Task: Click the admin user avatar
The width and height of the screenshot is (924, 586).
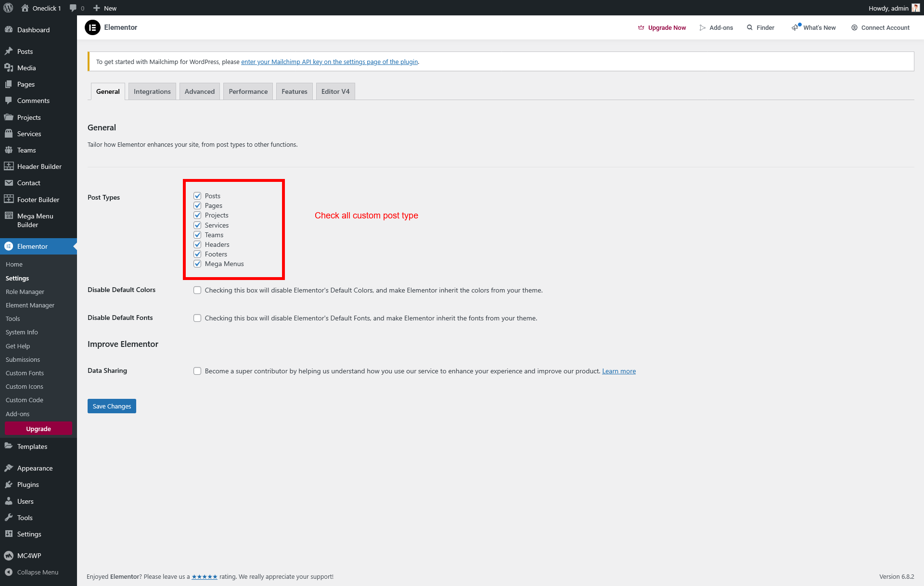Action: click(x=915, y=8)
